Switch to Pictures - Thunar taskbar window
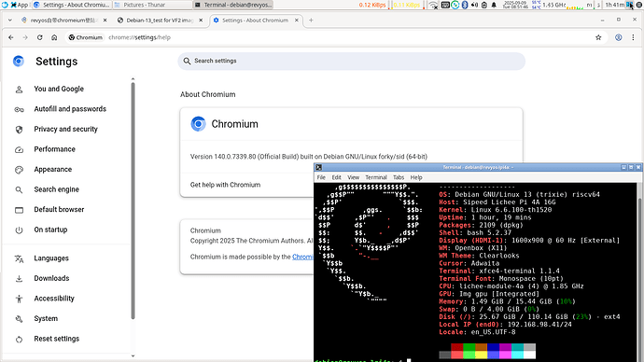Screen dimensions: 644x362 click(x=152, y=5)
